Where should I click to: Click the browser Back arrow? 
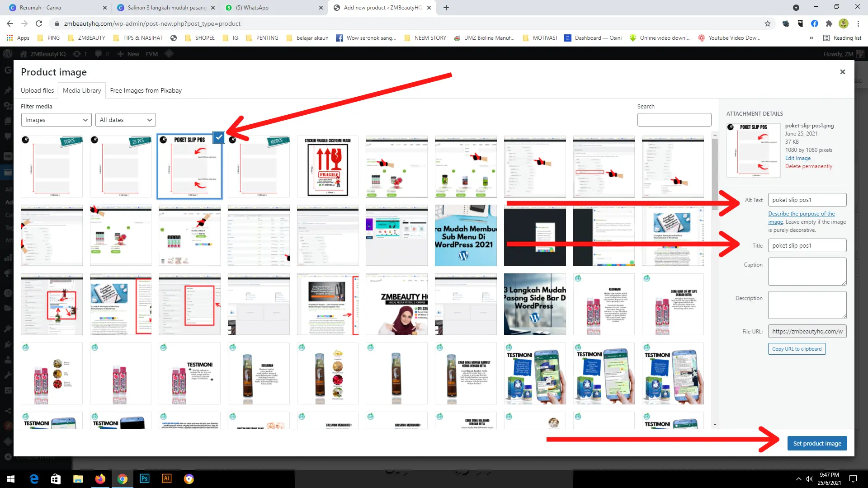(x=10, y=23)
